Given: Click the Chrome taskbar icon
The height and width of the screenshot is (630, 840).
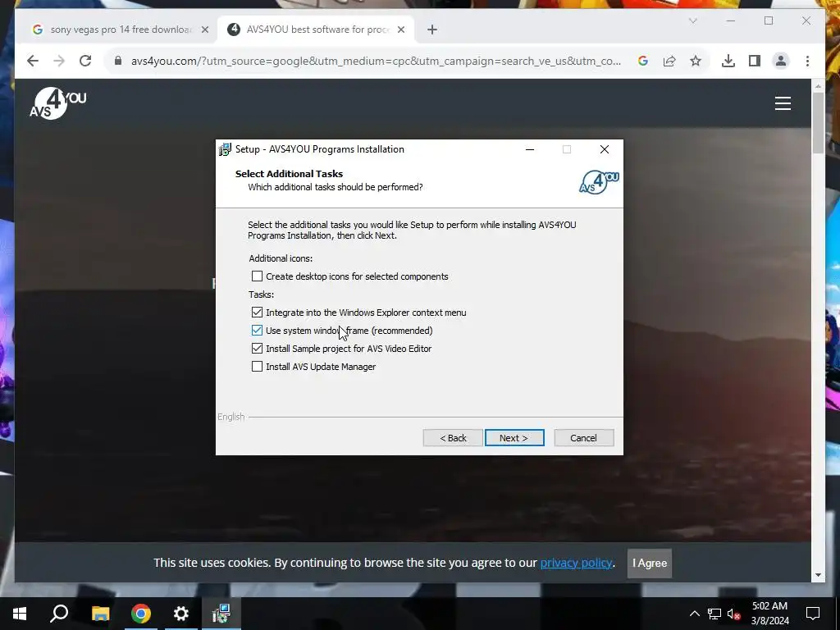Looking at the screenshot, I should [141, 614].
